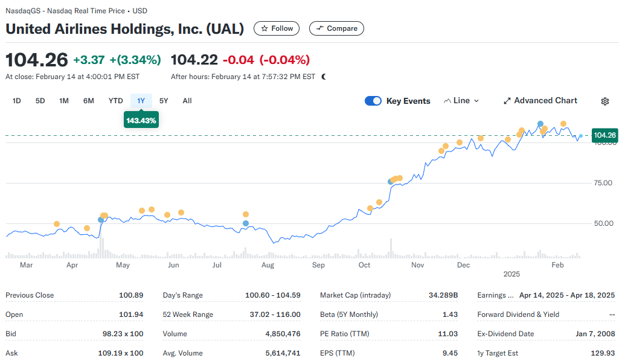Click the 52 Week Range value
The width and height of the screenshot is (625, 364).
(x=275, y=315)
